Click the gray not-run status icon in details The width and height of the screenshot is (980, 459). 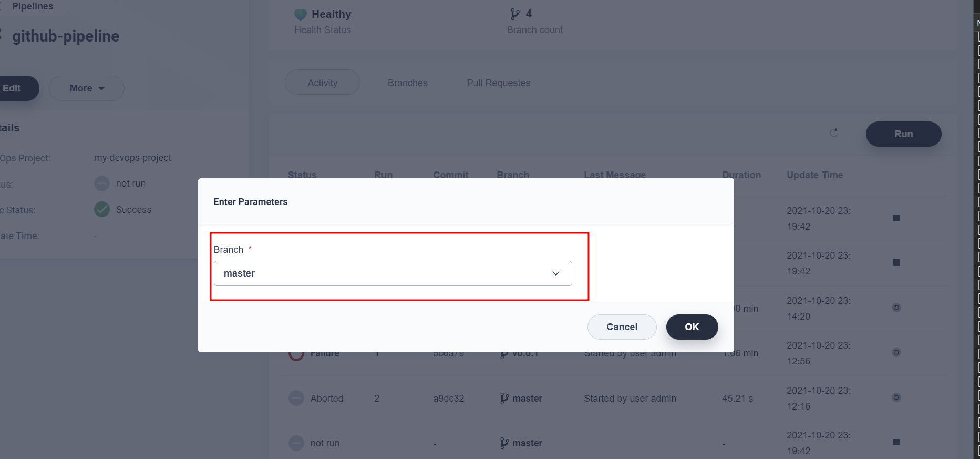pyautogui.click(x=101, y=183)
